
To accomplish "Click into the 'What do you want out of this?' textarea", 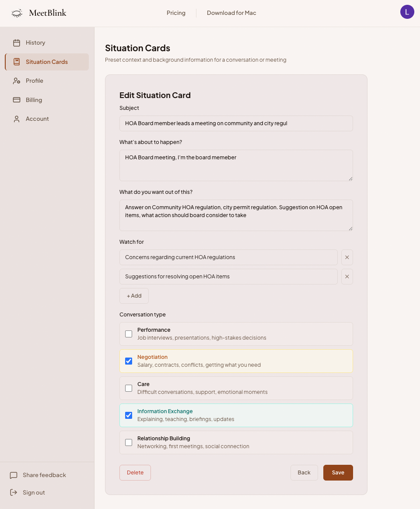I will click(x=236, y=215).
